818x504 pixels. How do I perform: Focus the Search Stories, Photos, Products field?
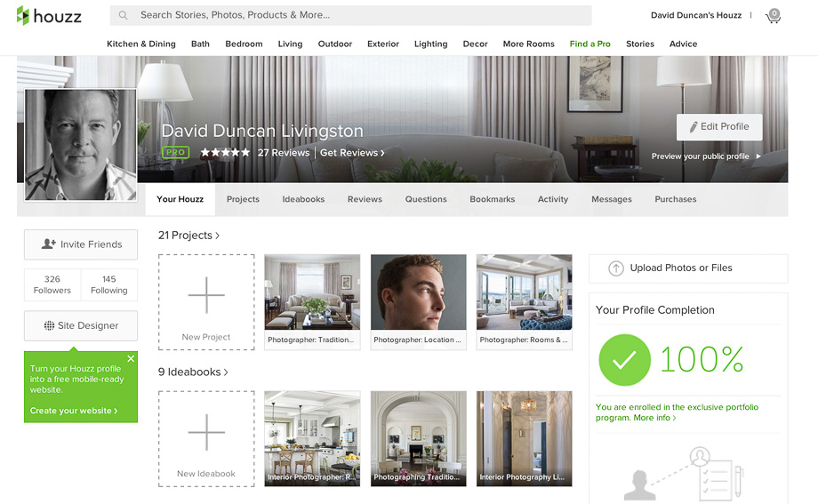350,16
